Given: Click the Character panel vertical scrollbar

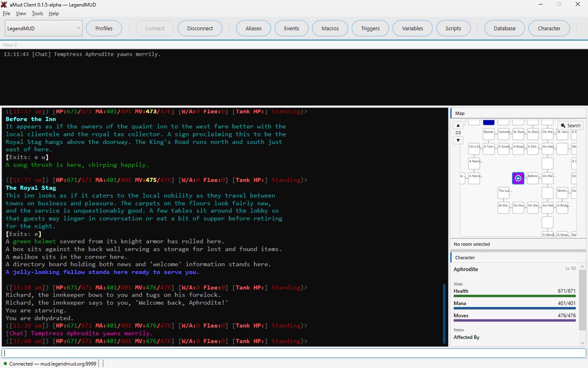Looking at the screenshot, I should click(583, 305).
